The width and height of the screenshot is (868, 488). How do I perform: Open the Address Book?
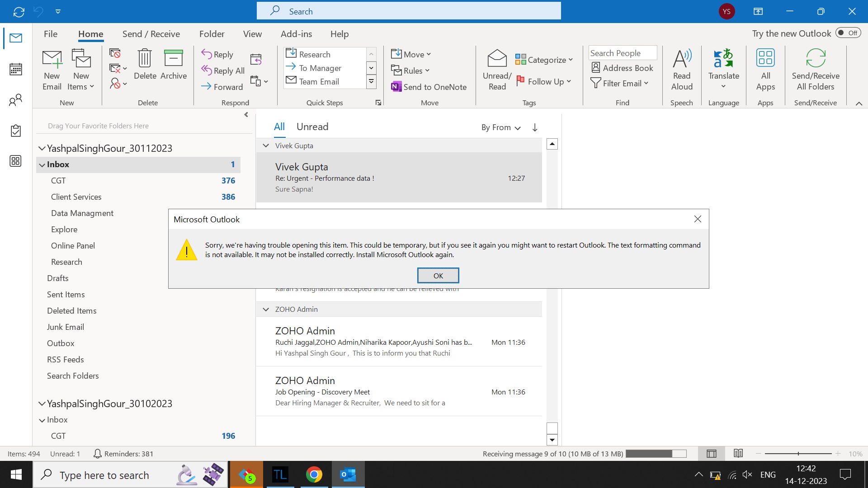[622, 68]
